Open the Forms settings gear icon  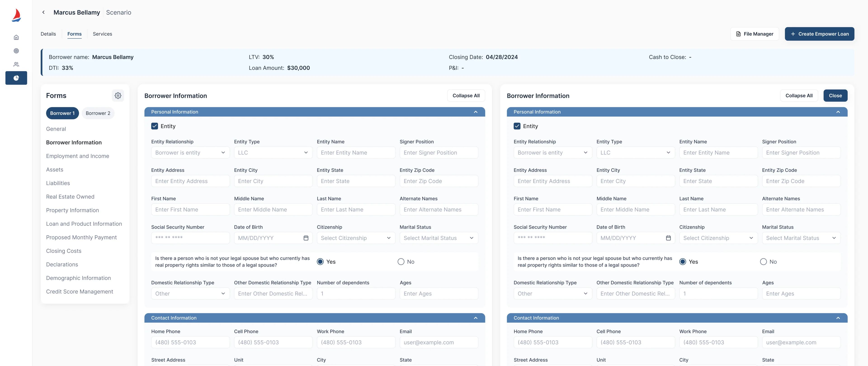(x=118, y=96)
